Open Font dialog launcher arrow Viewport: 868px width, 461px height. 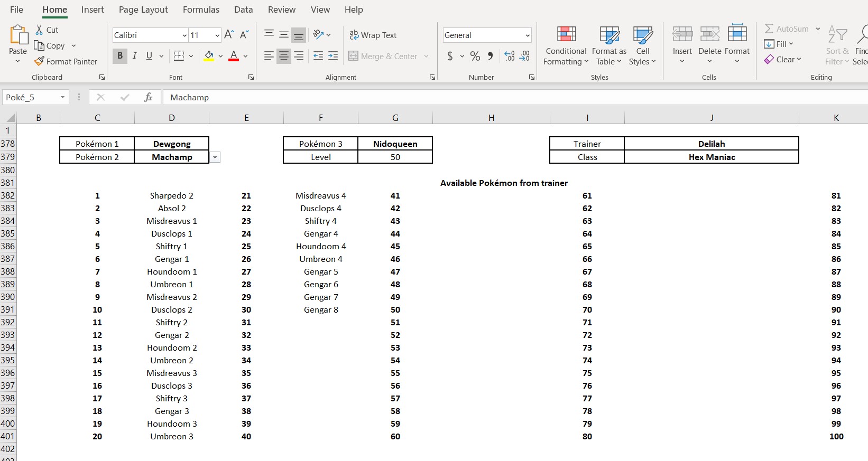[x=251, y=77]
